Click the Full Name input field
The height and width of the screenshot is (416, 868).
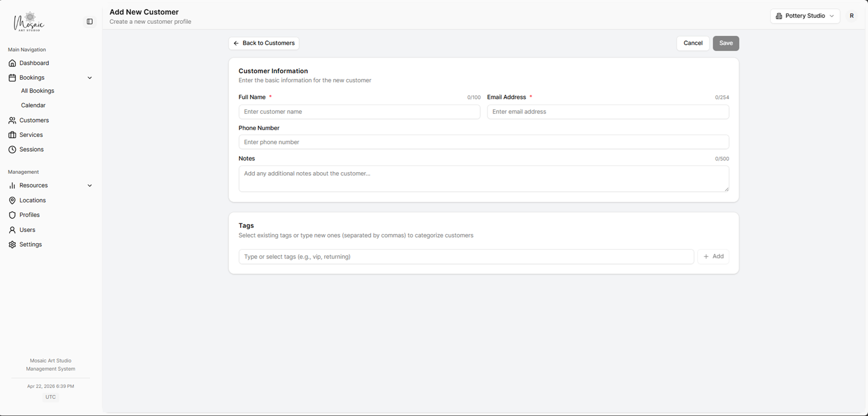coord(359,112)
